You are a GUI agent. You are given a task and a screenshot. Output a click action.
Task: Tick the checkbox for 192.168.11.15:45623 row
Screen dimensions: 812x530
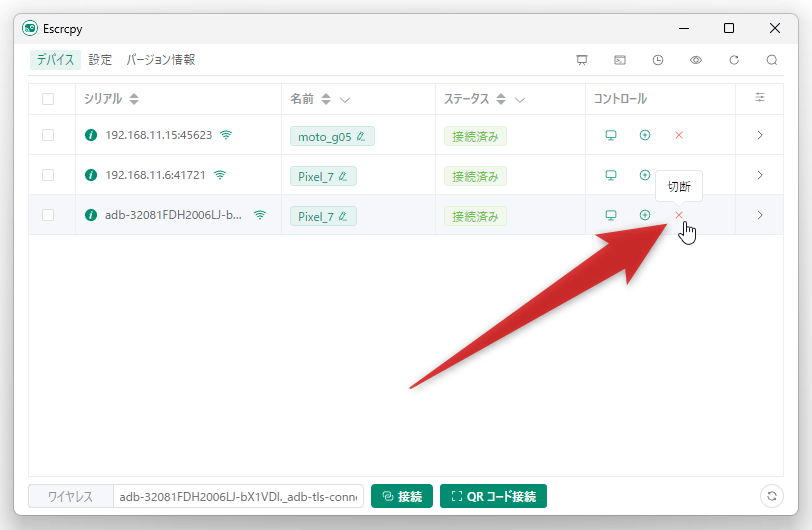point(48,135)
